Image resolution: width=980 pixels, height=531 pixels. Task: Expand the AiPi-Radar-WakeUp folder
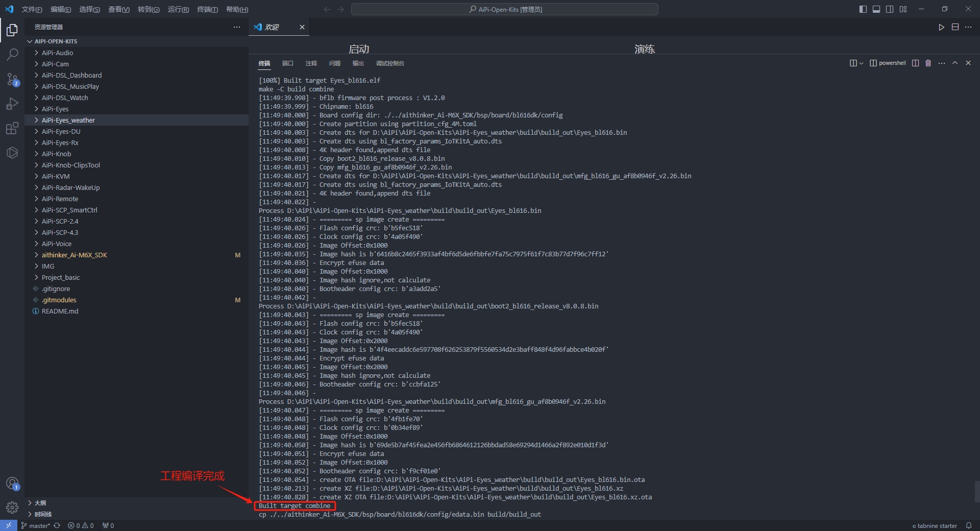(137, 187)
